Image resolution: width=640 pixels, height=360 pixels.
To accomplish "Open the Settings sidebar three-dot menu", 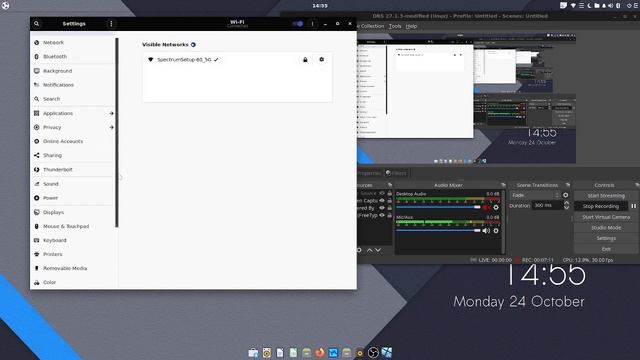I will [x=111, y=24].
